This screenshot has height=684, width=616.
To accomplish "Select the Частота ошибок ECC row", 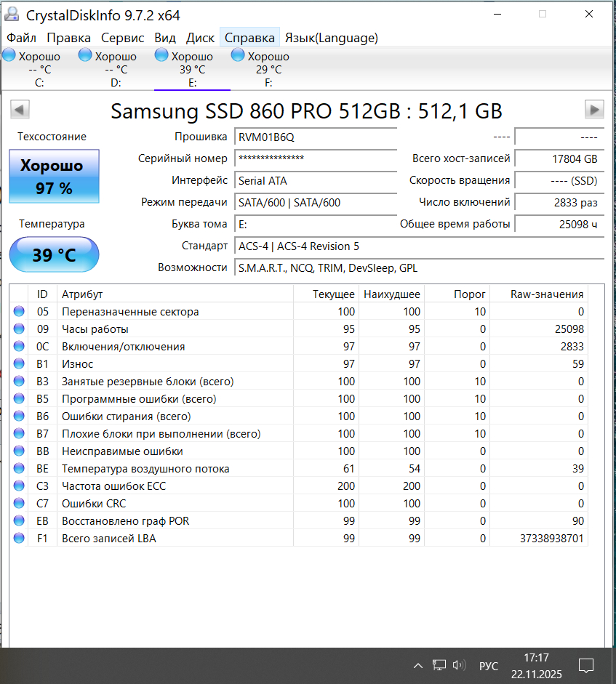I will pyautogui.click(x=299, y=486).
